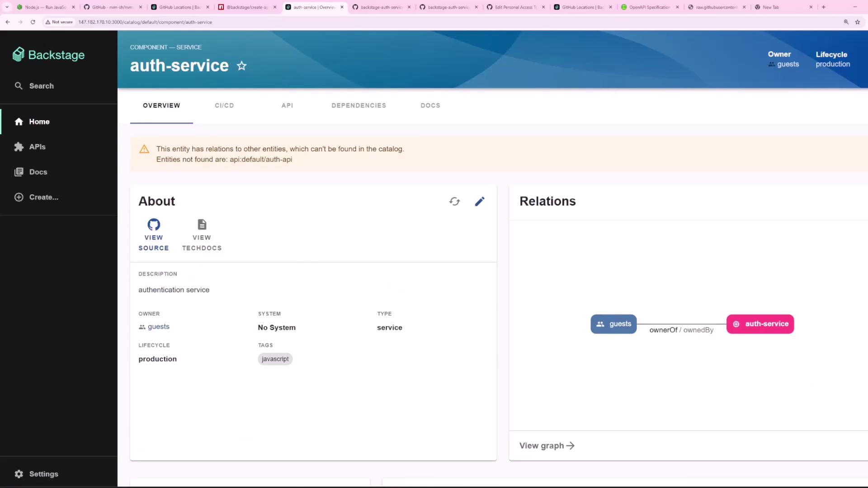
Task: Click the warning triangle icon in alert
Action: click(144, 149)
